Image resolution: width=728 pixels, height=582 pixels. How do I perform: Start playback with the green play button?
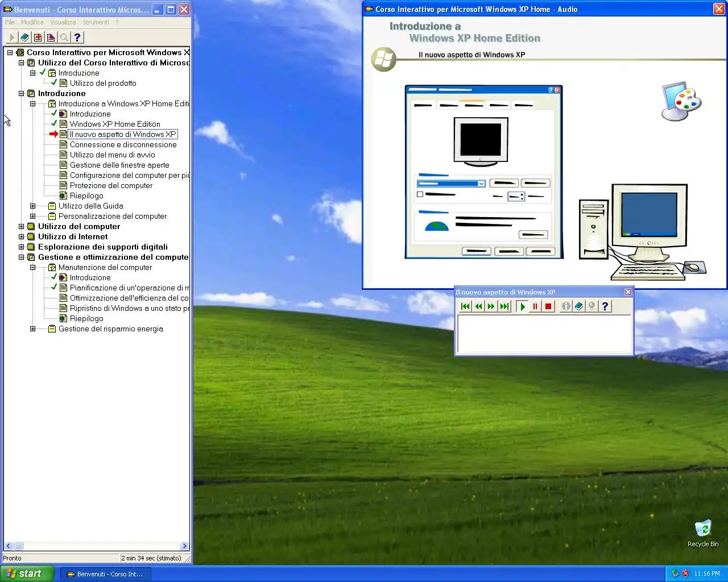point(522,306)
